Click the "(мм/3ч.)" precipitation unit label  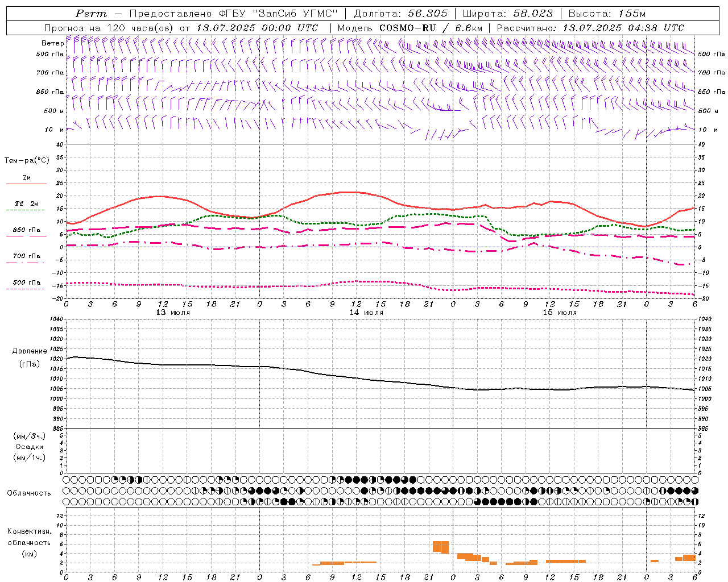pos(30,436)
